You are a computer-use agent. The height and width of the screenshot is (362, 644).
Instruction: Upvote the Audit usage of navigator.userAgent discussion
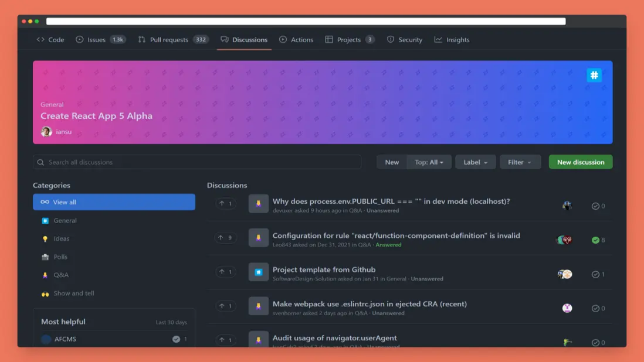(x=225, y=340)
